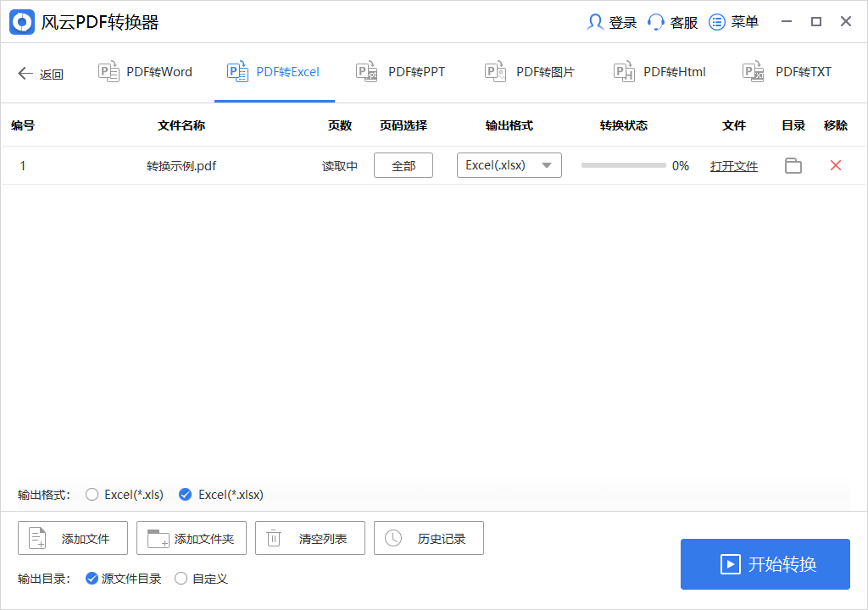868x610 pixels.
Task: Click the 清空列表 button label
Action: point(323,539)
